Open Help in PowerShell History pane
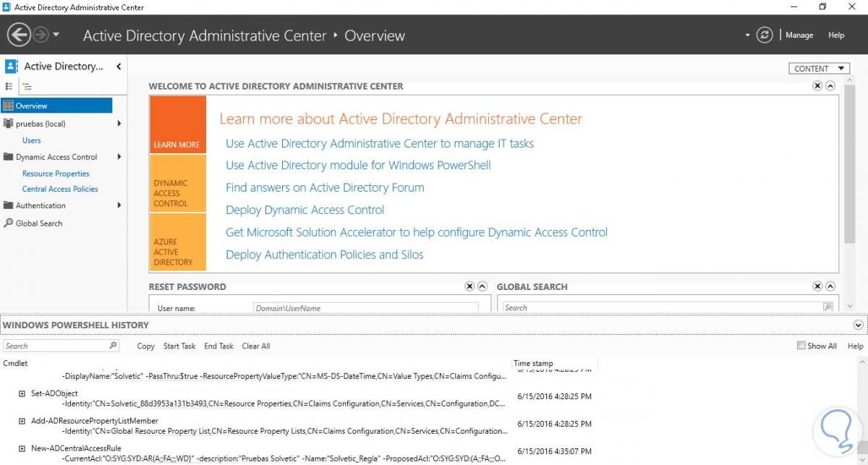 pyautogui.click(x=856, y=346)
